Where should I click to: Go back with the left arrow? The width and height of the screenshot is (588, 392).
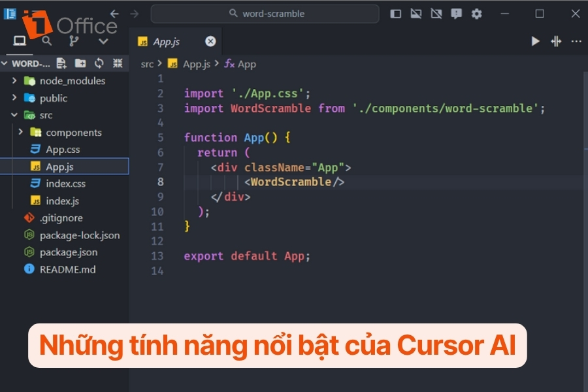tap(114, 14)
